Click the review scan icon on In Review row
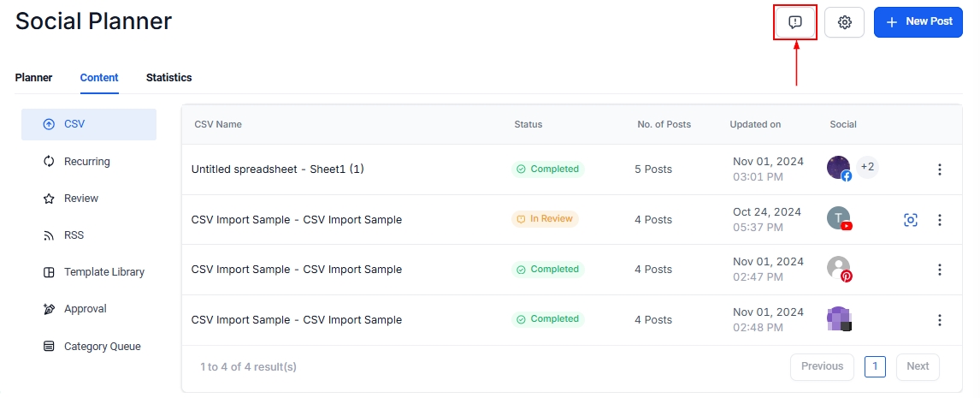 pyautogui.click(x=911, y=220)
